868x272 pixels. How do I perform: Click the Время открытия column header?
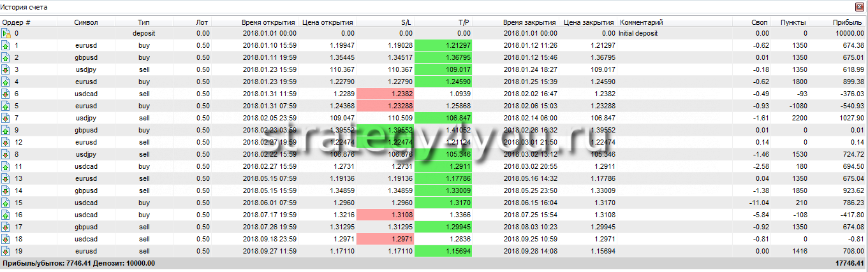click(269, 22)
